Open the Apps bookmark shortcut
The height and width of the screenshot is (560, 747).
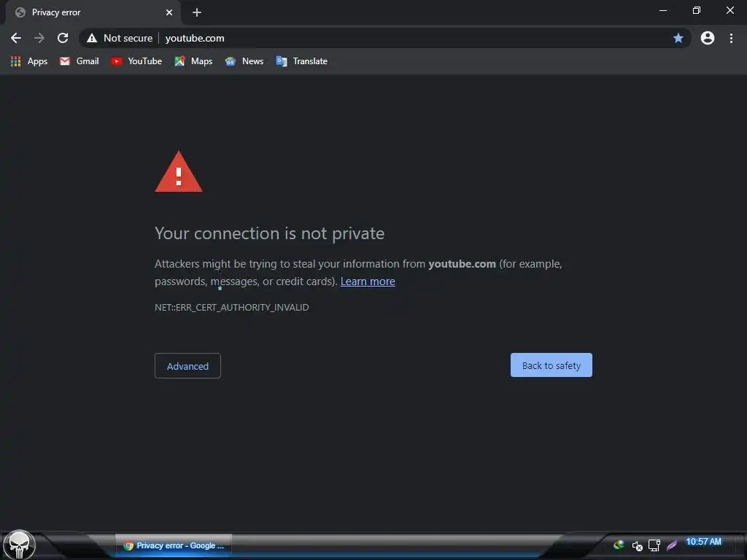pos(29,61)
